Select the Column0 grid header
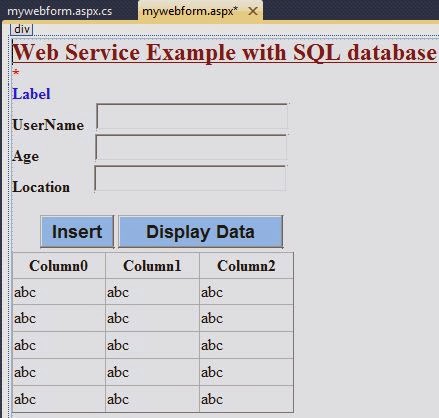Image resolution: width=439 pixels, height=418 pixels. tap(59, 266)
